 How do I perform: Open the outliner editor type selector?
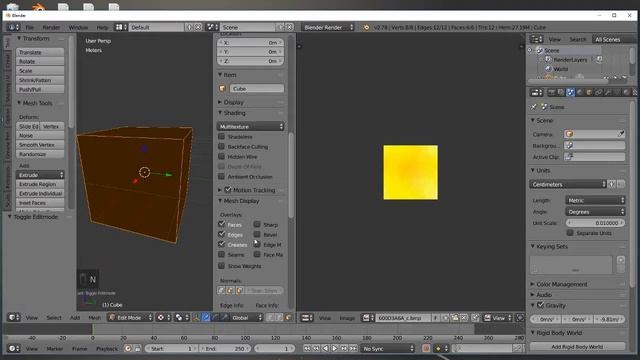point(536,39)
